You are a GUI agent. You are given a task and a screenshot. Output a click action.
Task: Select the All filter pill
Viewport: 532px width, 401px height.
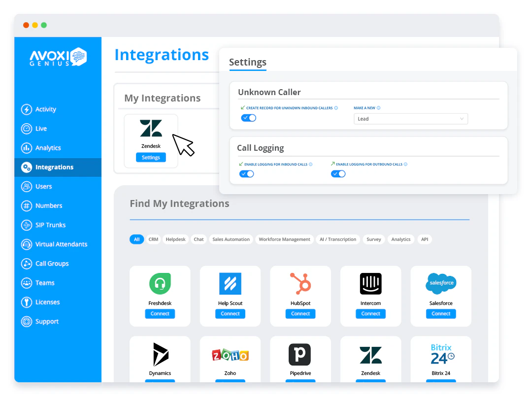(136, 239)
